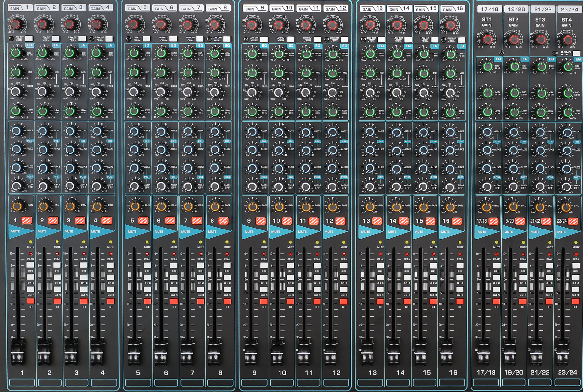Click the ST2 gain knob
Viewport: 583px width, 392px height.
(x=514, y=39)
